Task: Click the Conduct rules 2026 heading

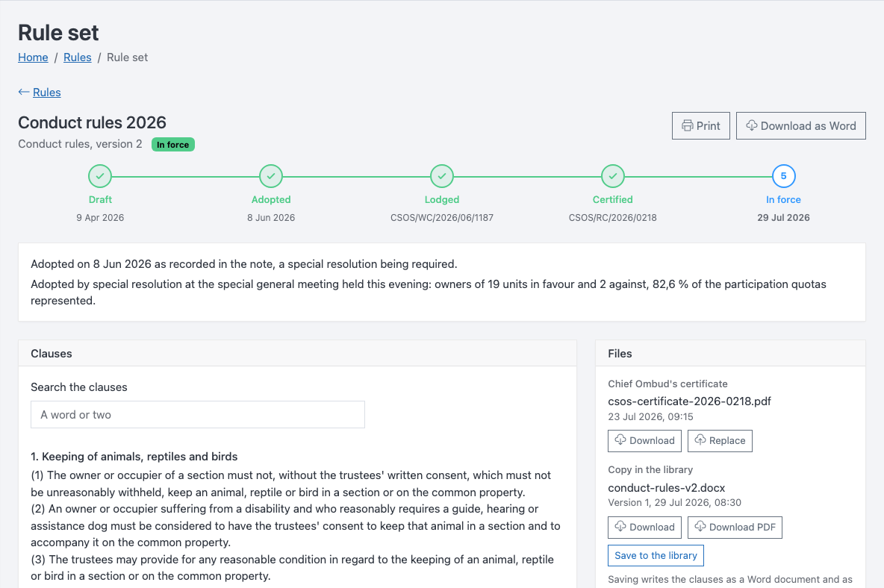Action: [93, 123]
